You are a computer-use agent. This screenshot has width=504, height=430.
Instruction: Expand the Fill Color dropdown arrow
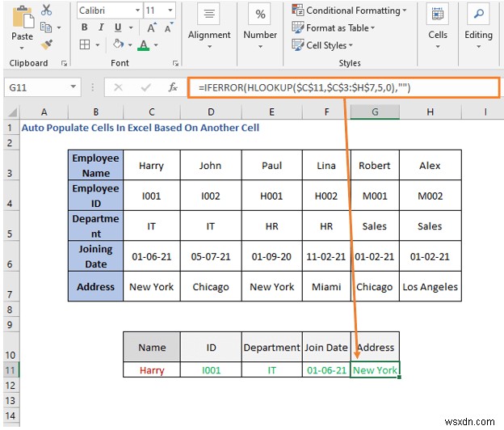point(130,45)
